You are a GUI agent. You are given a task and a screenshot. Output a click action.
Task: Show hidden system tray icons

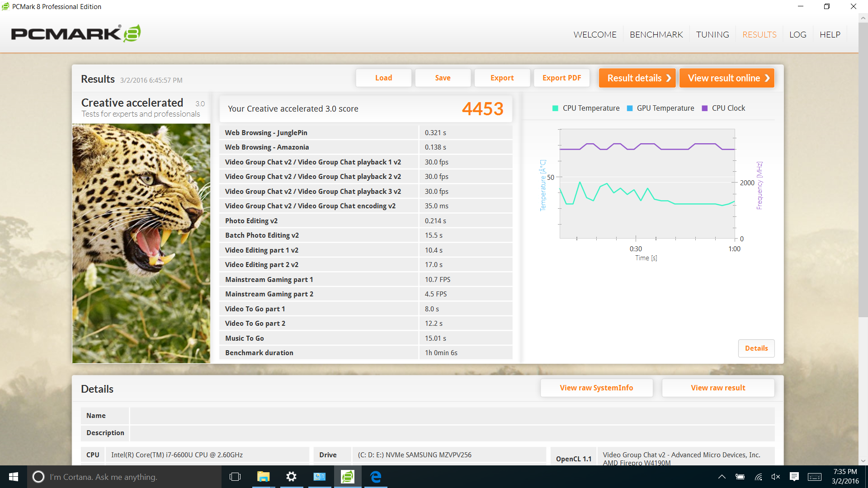[722, 477]
